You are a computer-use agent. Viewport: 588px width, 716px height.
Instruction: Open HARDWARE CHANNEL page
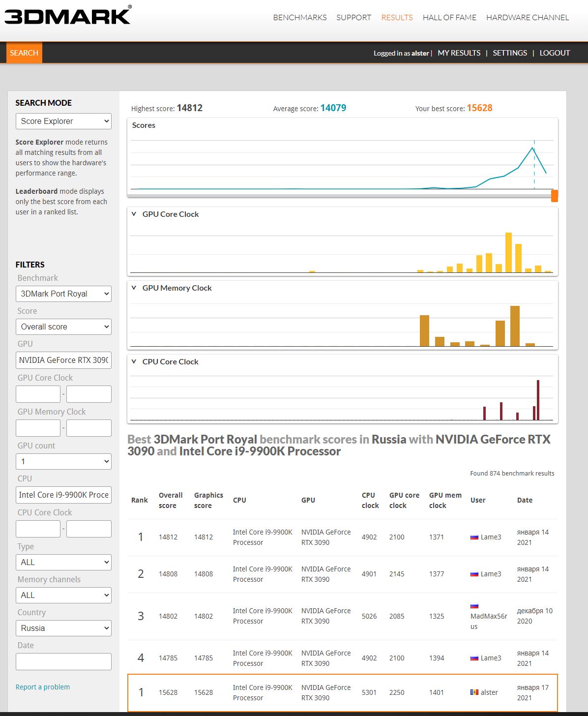(528, 17)
